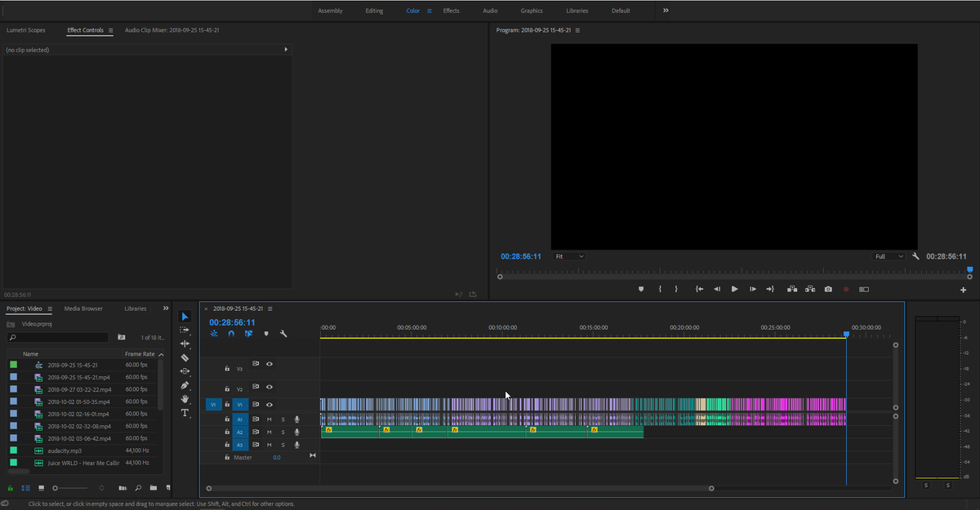Toggle nest sequences insert mode icon
Screen dimensions: 980x510
214,334
